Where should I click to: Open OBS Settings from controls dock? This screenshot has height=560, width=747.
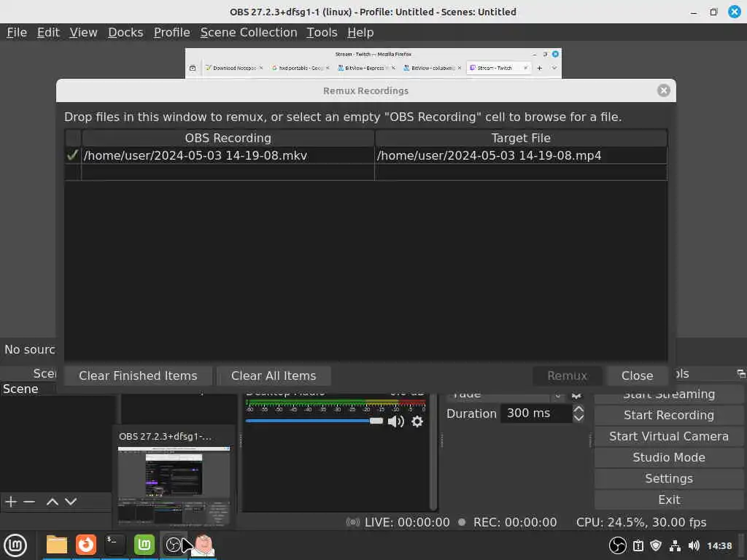(668, 478)
